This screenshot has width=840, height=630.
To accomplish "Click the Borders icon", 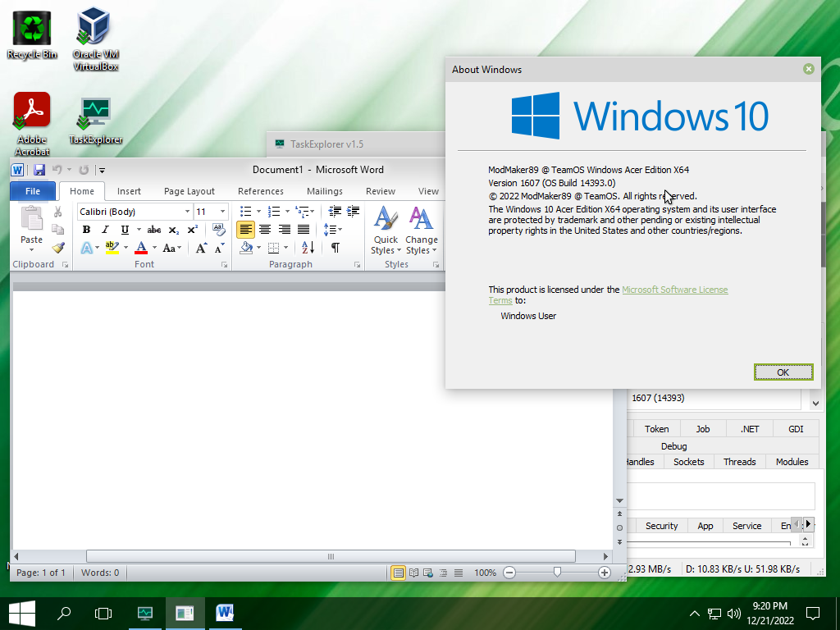I will [273, 248].
